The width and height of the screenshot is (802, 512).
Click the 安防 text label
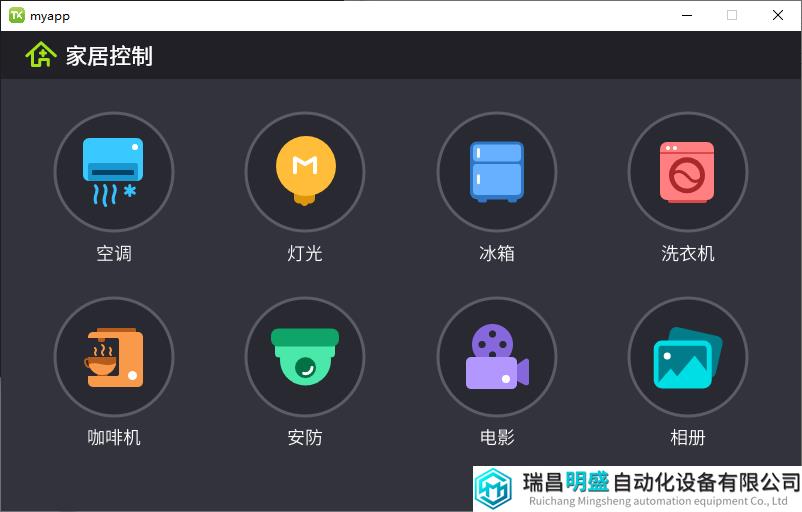305,438
